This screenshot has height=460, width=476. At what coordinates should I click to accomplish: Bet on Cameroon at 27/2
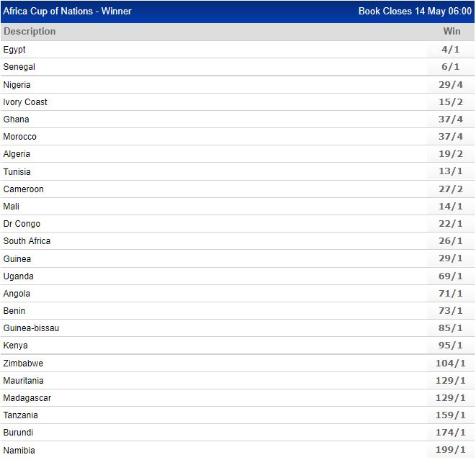pyautogui.click(x=451, y=189)
